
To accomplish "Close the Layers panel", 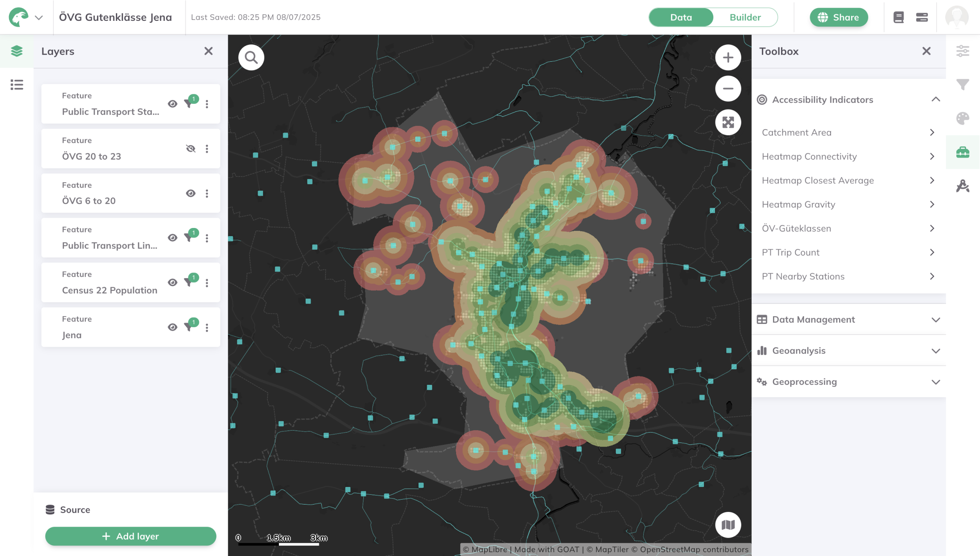I will point(209,51).
